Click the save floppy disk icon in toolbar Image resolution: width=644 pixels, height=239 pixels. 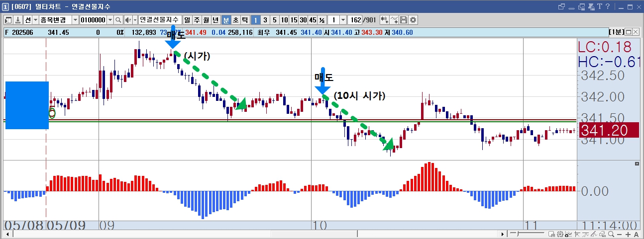(x=403, y=20)
